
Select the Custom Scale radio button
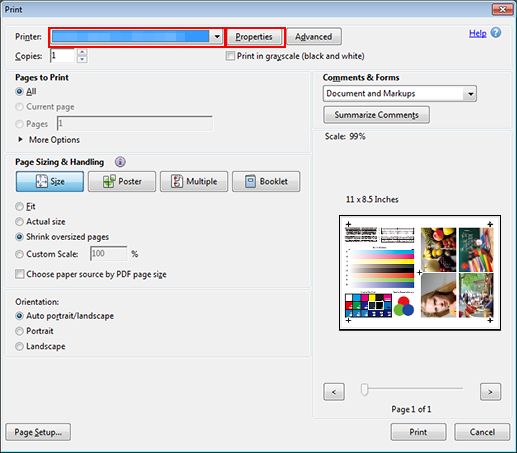19,254
